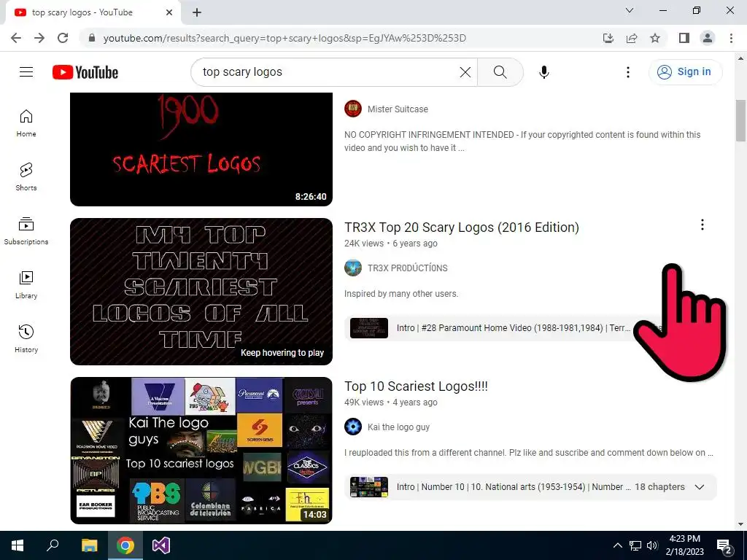This screenshot has height=560, width=747.
Task: Go forward in the browser
Action: (x=39, y=38)
